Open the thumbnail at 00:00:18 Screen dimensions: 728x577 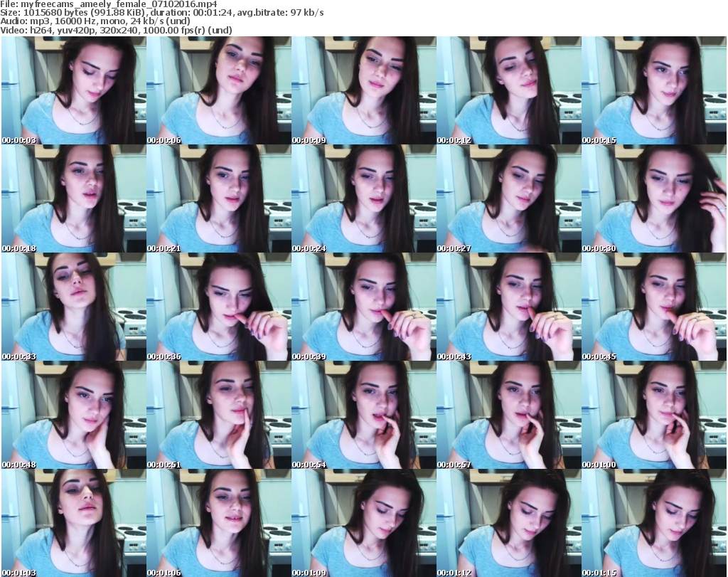coord(74,198)
